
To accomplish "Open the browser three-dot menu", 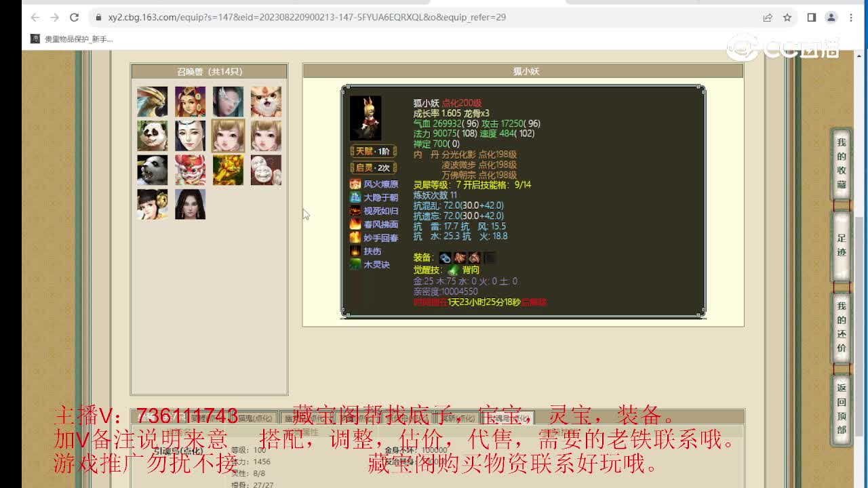I will pyautogui.click(x=850, y=18).
